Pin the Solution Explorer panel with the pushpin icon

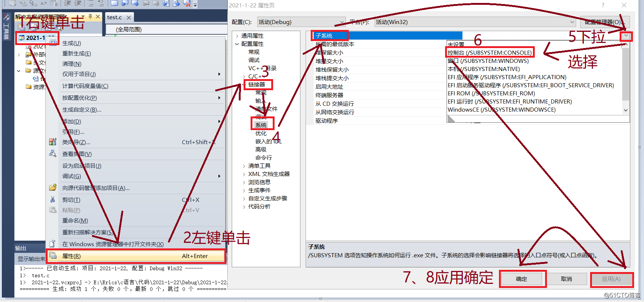(x=90, y=17)
